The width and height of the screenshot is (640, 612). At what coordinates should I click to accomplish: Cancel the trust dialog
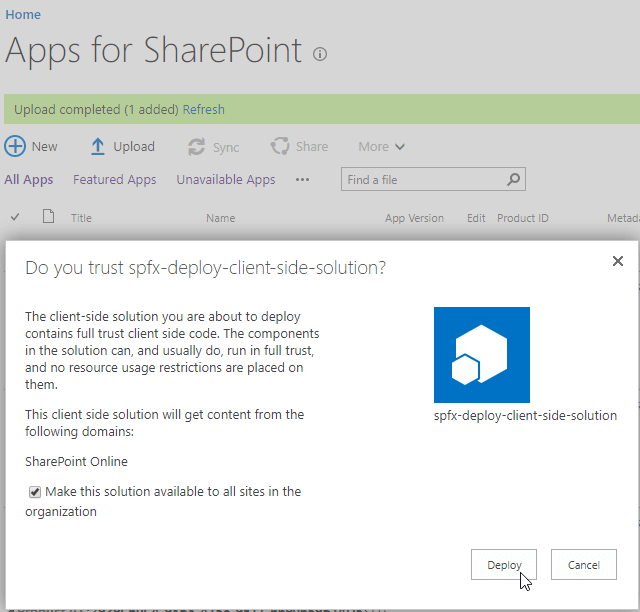(583, 565)
